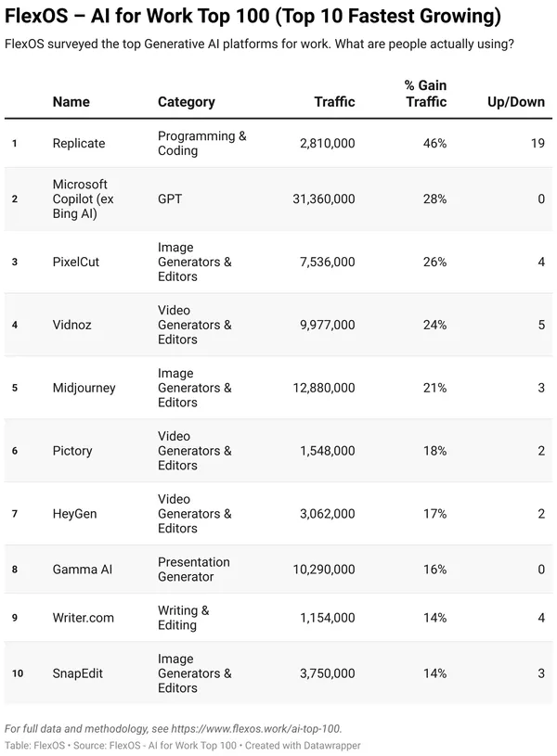The image size is (557, 756).
Task: Select the Replicate row name
Action: click(79, 144)
